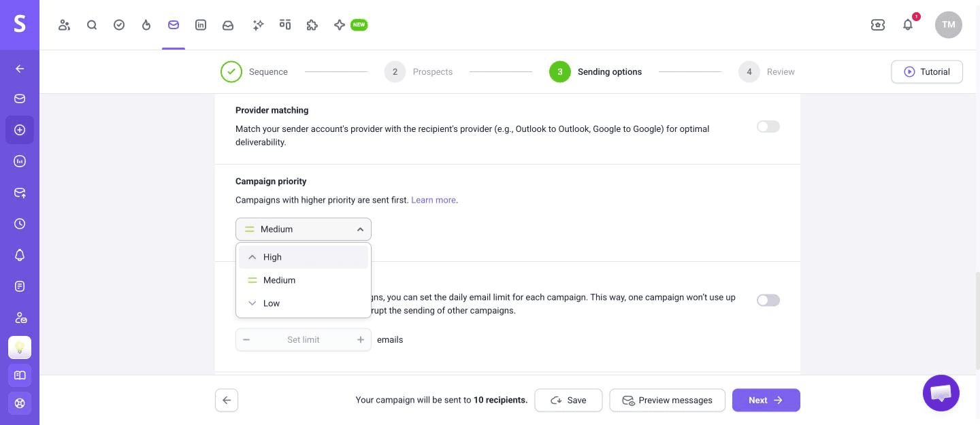Open the LinkedIn automation icon
This screenshot has height=425, width=980.
pos(201,25)
